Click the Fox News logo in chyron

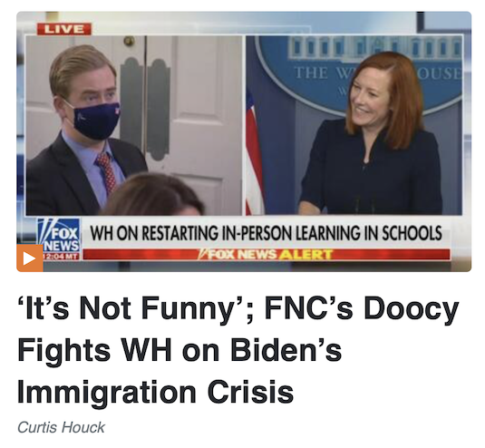(59, 236)
